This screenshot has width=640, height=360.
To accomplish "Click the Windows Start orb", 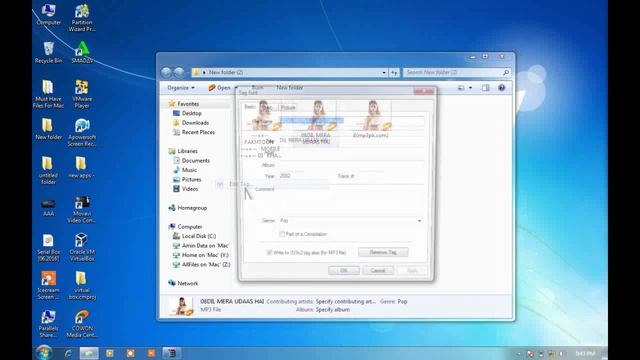I will coord(44,353).
